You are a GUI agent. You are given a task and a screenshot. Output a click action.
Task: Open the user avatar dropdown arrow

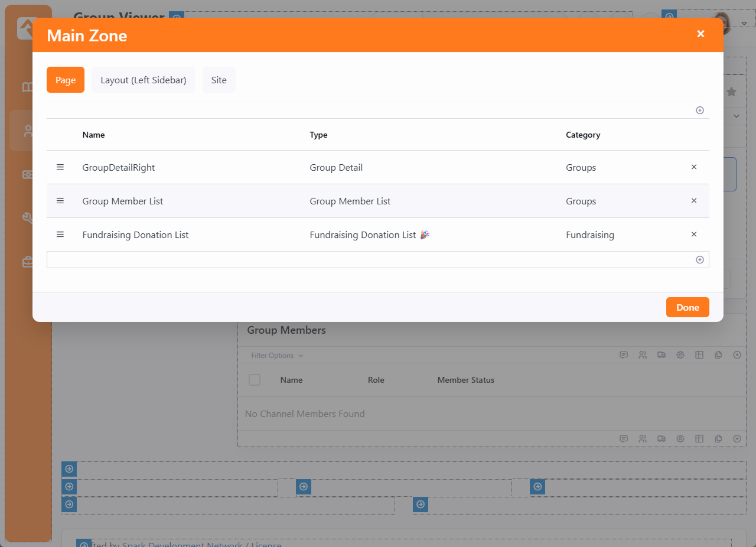coord(744,24)
